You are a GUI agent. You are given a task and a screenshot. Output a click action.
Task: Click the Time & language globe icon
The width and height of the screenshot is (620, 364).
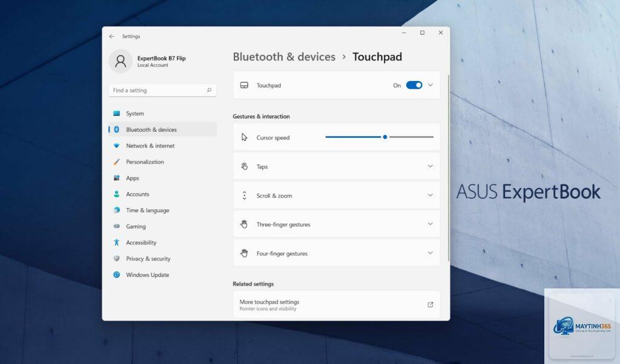[x=117, y=210]
